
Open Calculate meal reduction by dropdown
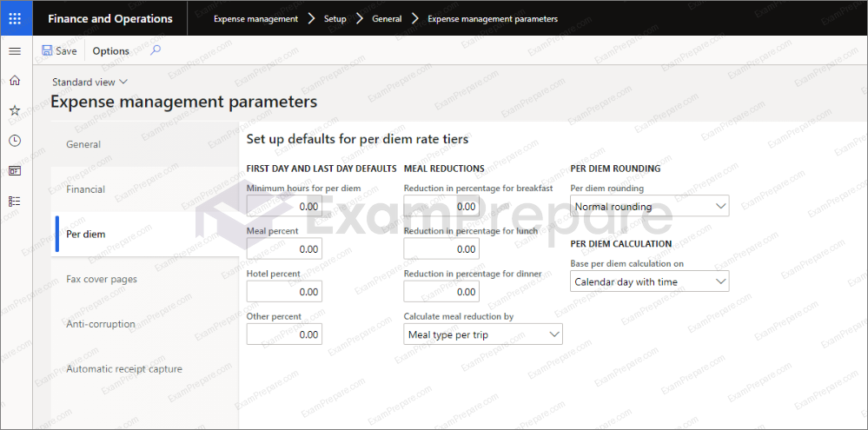coord(483,334)
